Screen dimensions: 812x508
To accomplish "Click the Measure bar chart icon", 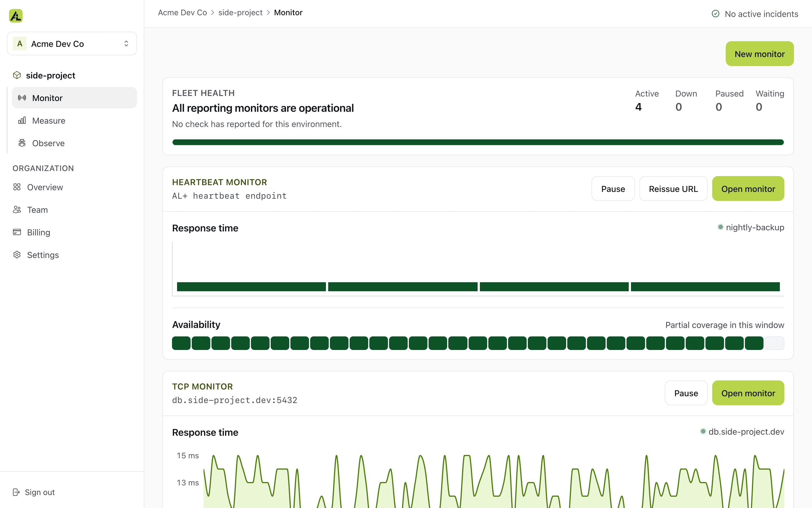I will (22, 121).
